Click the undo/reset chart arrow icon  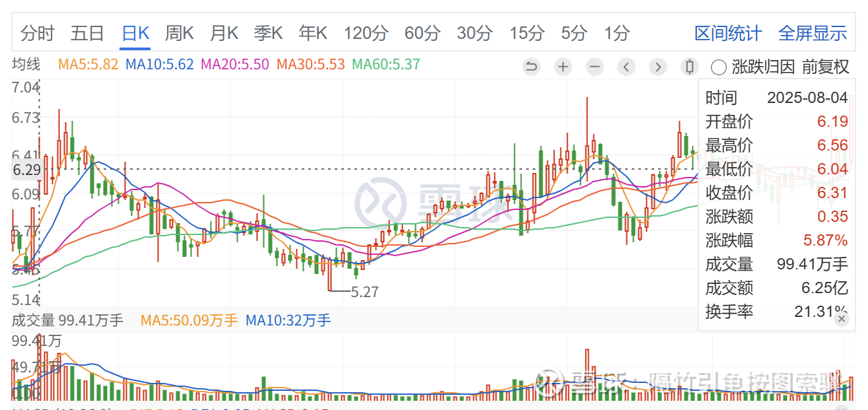coord(531,67)
